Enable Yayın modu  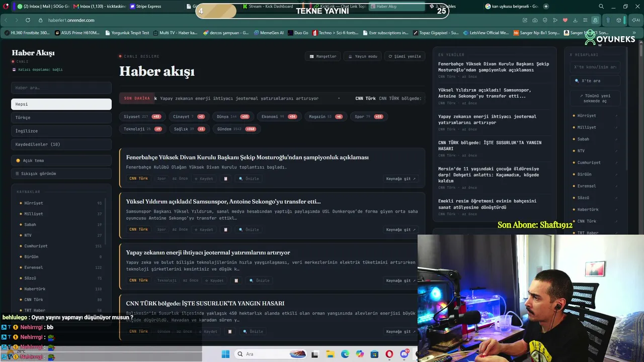point(363,56)
